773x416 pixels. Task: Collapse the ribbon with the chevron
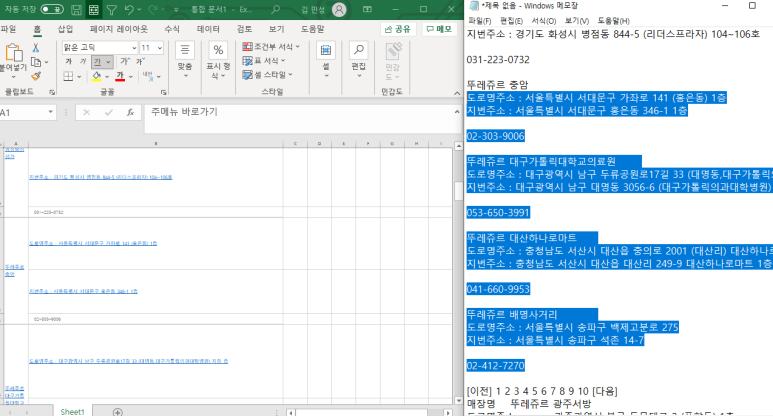point(457,93)
